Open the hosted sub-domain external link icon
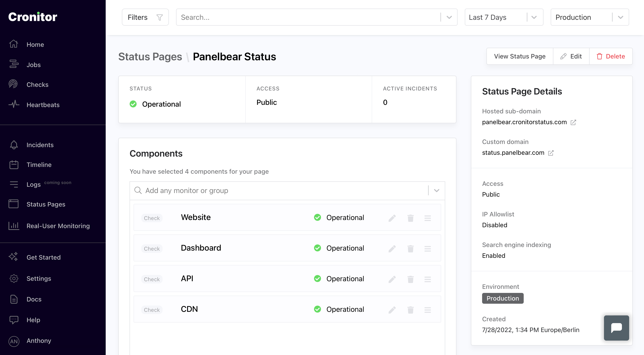 point(573,122)
